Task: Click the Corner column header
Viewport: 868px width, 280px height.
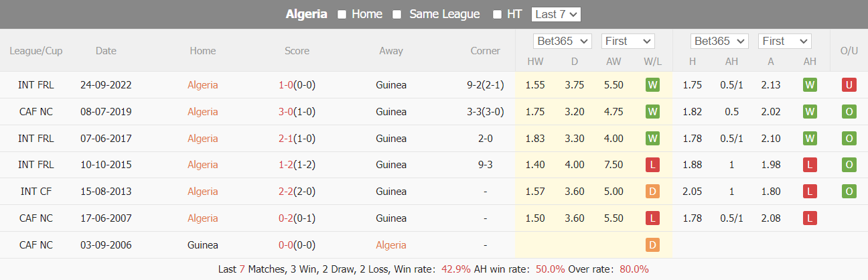Action: (x=486, y=51)
